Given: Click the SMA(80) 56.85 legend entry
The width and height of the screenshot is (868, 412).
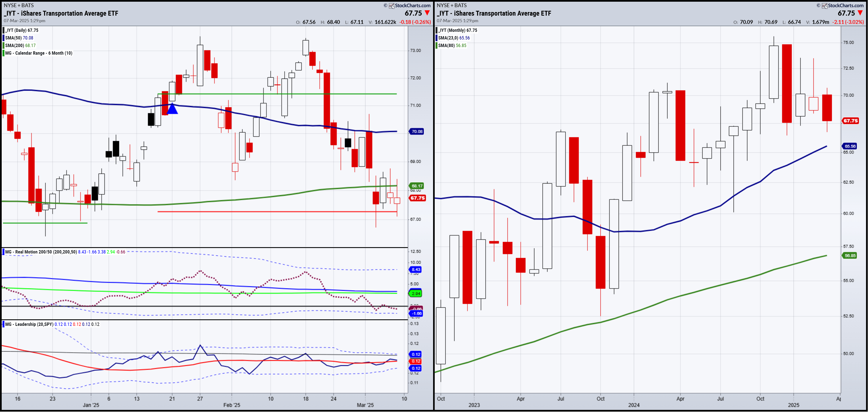Looking at the screenshot, I should pos(452,45).
